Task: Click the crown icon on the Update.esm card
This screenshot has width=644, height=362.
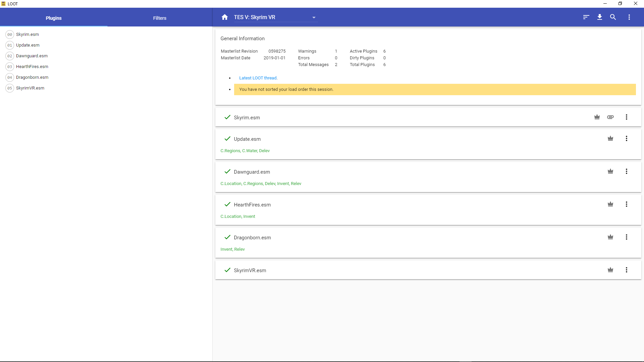Action: [610, 138]
